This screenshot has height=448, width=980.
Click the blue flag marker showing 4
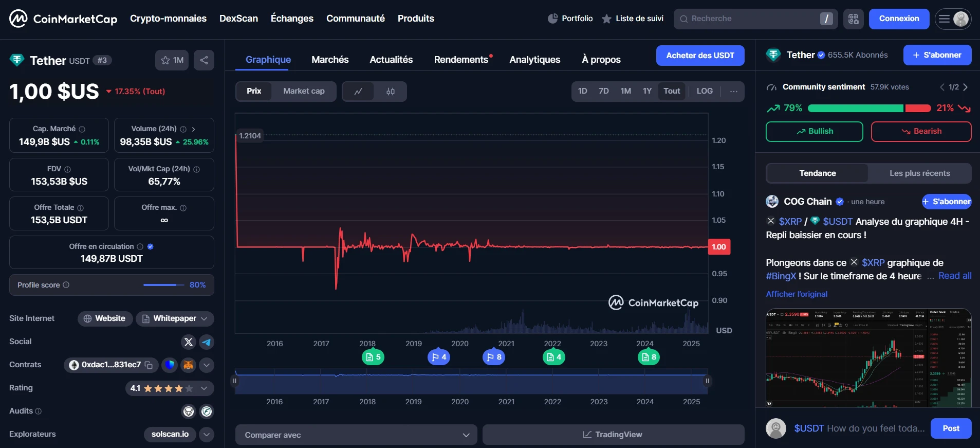(439, 357)
